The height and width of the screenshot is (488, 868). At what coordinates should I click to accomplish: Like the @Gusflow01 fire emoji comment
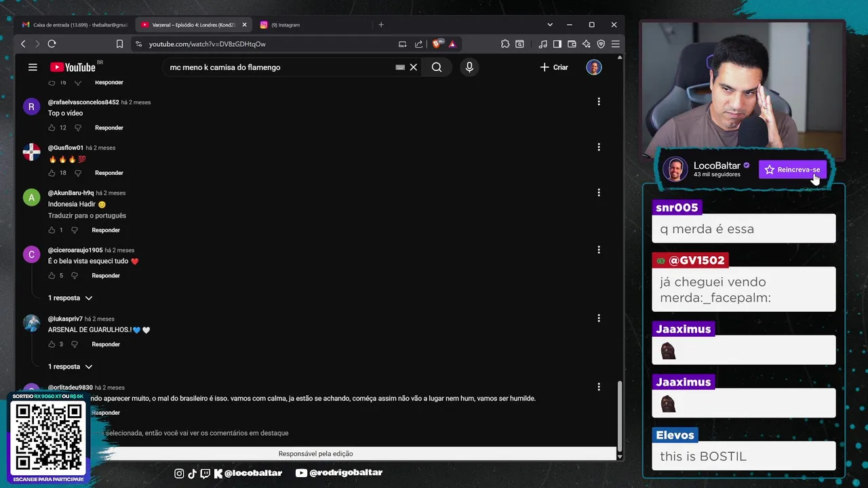click(52, 173)
